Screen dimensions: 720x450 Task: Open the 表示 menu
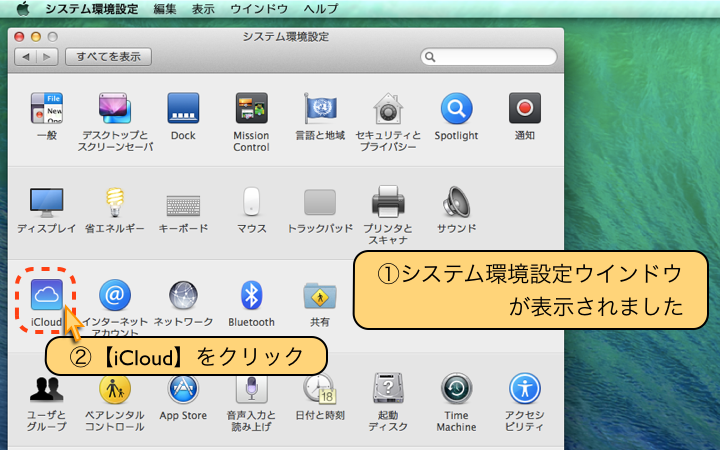pyautogui.click(x=203, y=9)
